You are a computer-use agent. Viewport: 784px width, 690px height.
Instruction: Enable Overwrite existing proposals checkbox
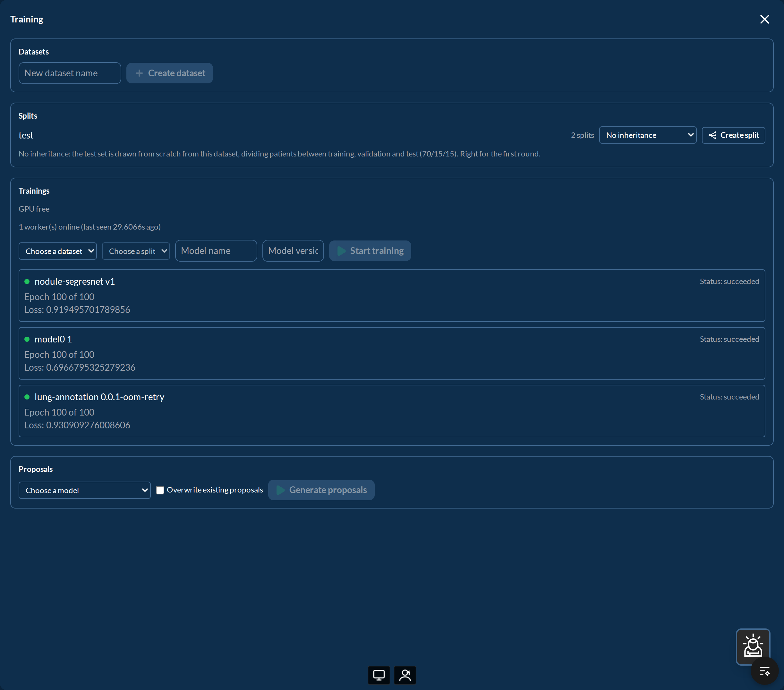pos(160,490)
